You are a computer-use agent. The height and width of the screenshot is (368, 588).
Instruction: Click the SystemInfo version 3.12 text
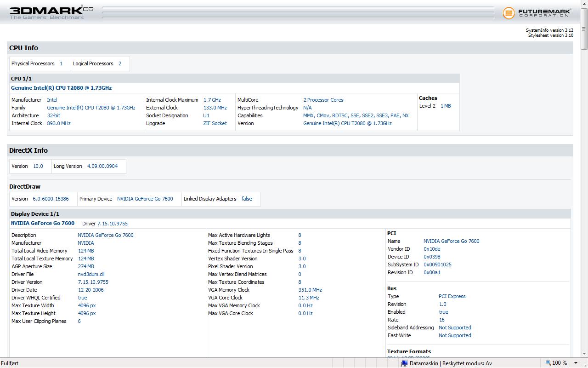pyautogui.click(x=549, y=30)
